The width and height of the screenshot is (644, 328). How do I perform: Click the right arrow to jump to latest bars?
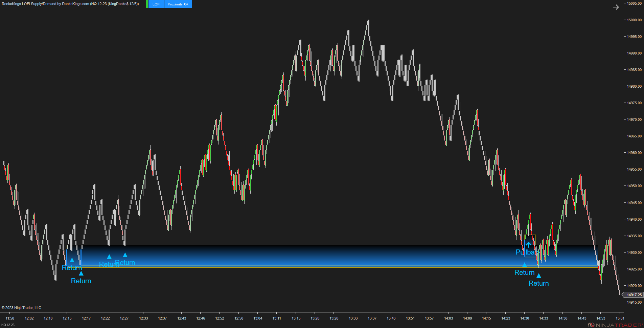point(616,7)
